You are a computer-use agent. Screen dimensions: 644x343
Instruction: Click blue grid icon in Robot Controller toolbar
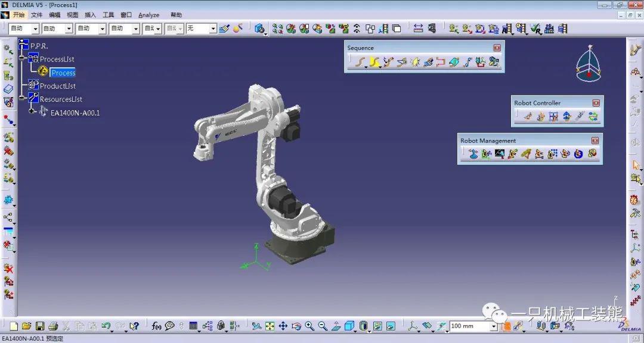(x=553, y=117)
